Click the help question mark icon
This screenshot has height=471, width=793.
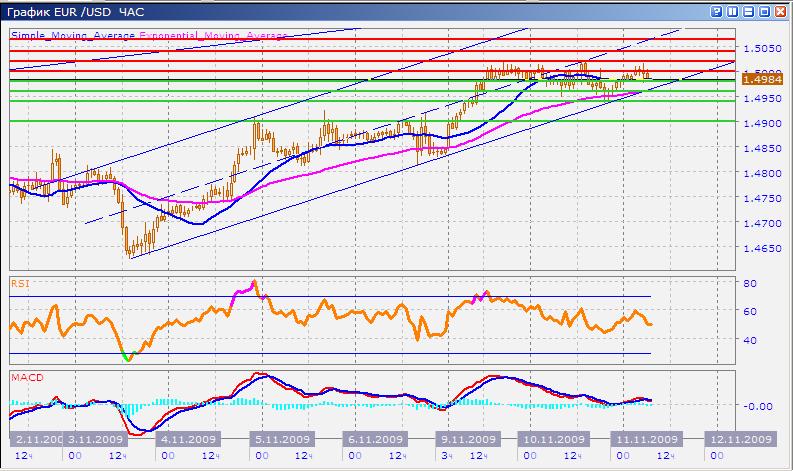716,11
